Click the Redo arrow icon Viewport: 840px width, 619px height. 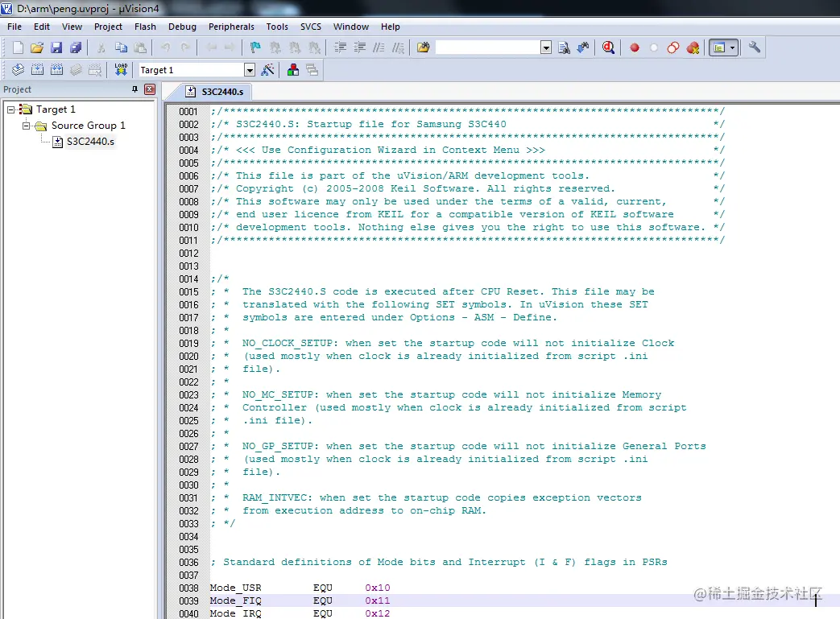point(185,47)
